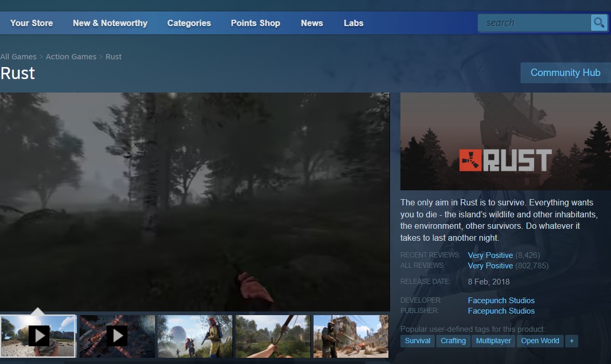Play the first trailer video thumbnail

click(38, 336)
